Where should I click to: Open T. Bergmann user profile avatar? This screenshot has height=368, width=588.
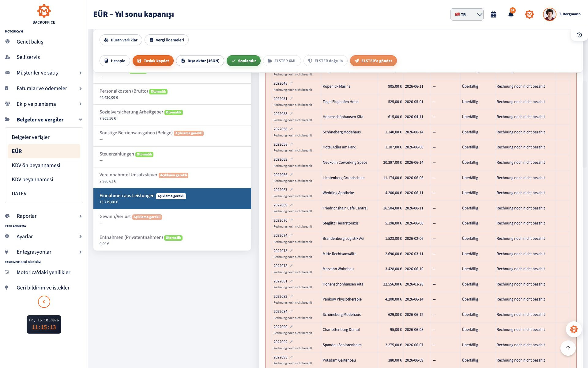pos(549,14)
